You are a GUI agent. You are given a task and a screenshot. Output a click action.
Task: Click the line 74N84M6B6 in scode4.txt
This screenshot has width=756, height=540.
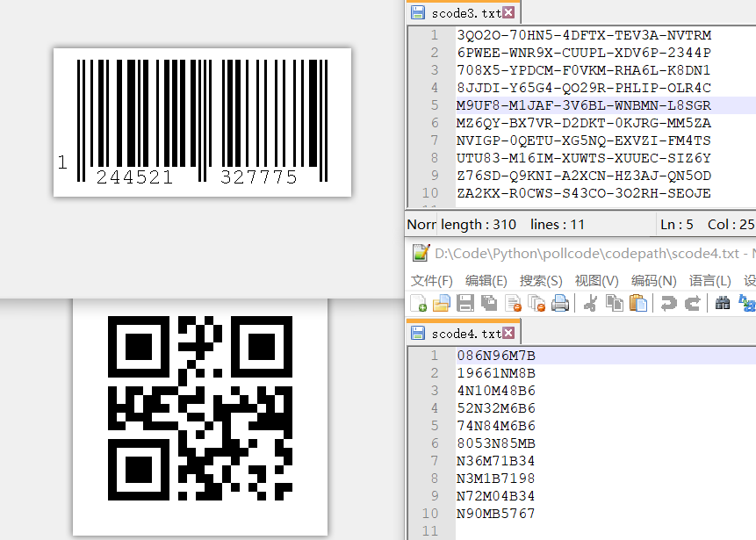[x=496, y=426]
